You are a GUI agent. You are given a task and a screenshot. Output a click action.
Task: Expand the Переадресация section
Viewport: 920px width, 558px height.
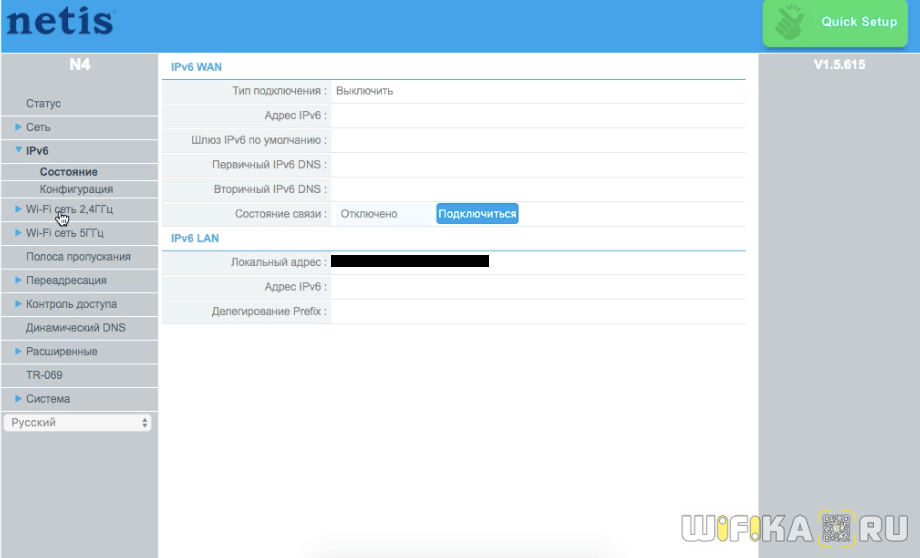pyautogui.click(x=66, y=281)
